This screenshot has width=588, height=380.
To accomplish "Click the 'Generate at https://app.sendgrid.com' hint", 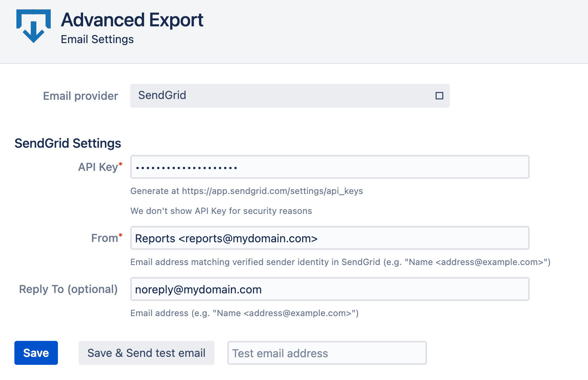I will coord(246,191).
